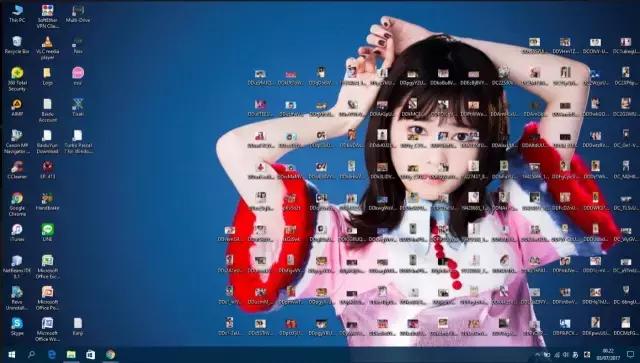
Task: Open File Explorer in the taskbar
Action: pyautogui.click(x=71, y=354)
